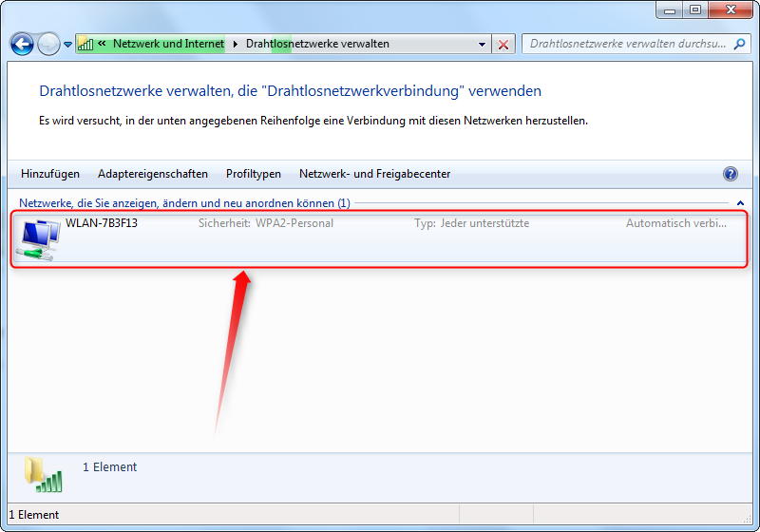Select Drahtlosnetzwerke verwalten breadcrumb
This screenshot has height=532, width=760.
(x=317, y=44)
